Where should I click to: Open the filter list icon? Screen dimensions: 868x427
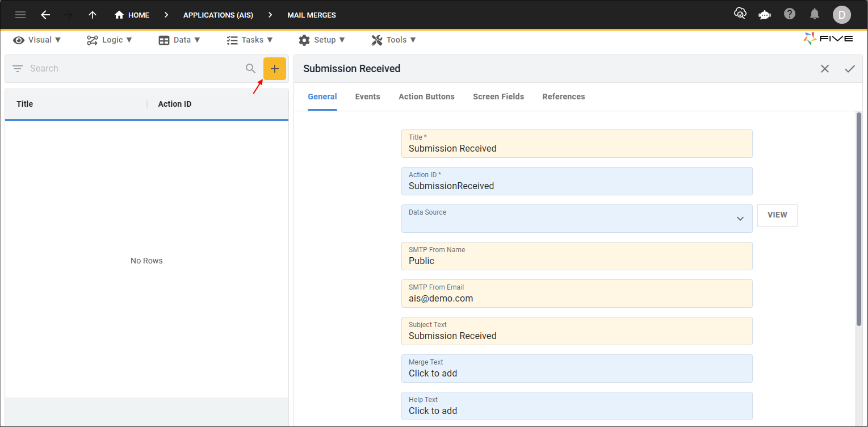[x=18, y=69]
